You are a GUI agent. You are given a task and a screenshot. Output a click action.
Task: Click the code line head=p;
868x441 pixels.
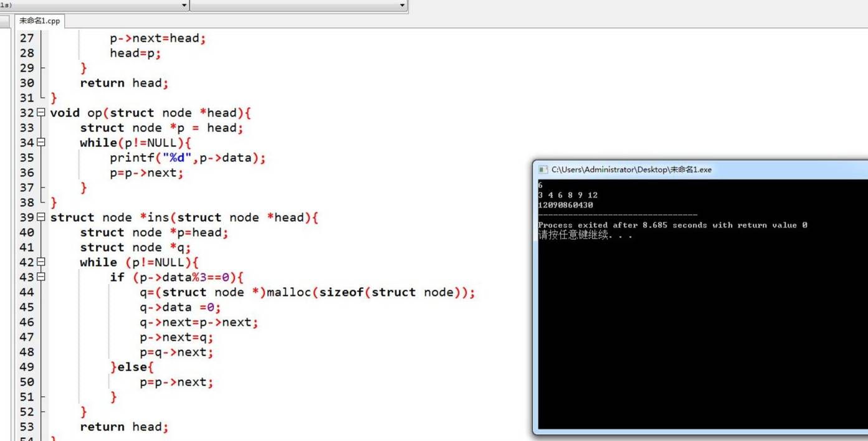click(x=135, y=53)
